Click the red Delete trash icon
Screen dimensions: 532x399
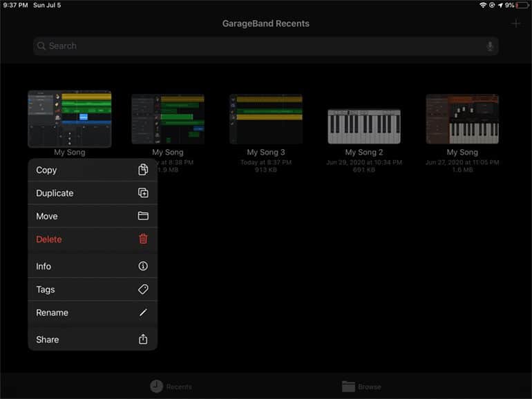(x=143, y=240)
